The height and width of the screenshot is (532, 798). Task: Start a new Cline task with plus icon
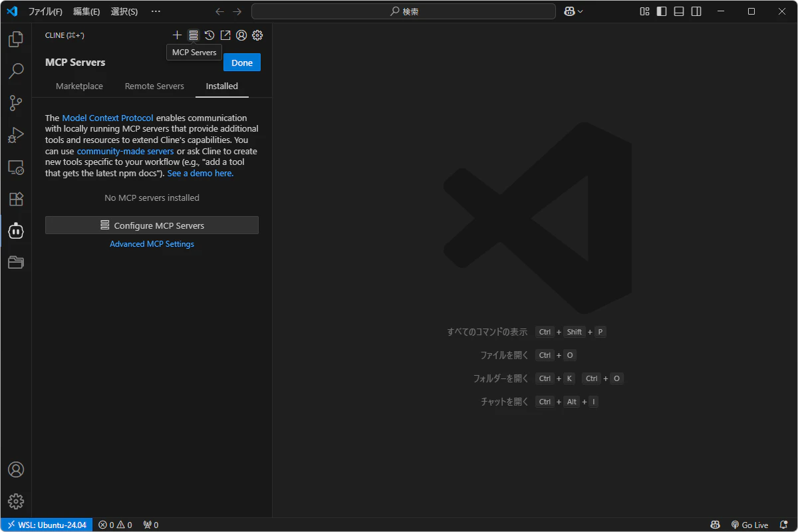(177, 35)
